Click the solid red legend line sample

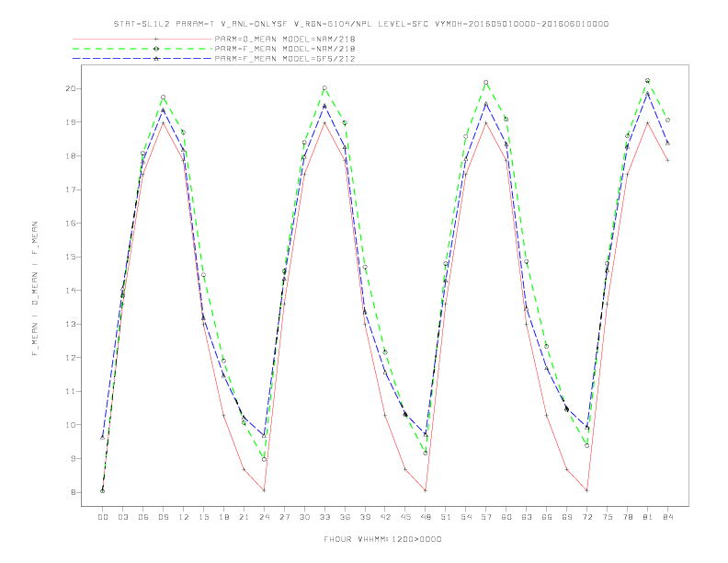[x=142, y=39]
